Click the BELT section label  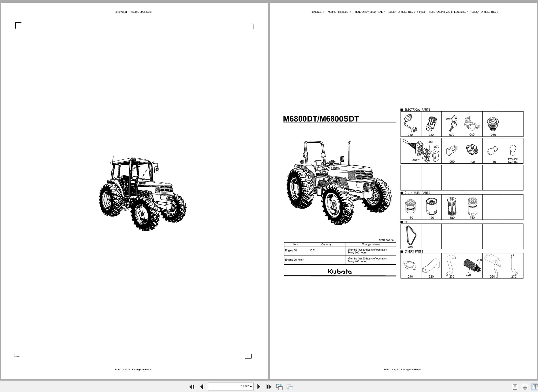coord(407,222)
